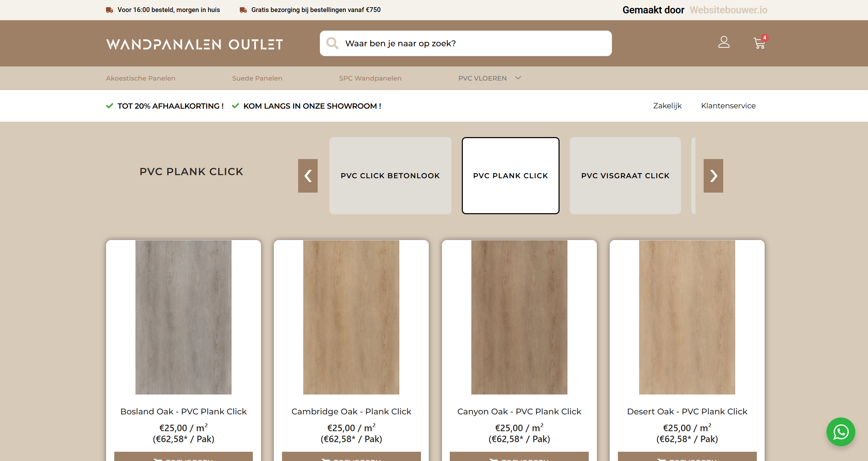This screenshot has height=461, width=868.
Task: Keep PVC PLANK CLICK category selected
Action: 511,175
